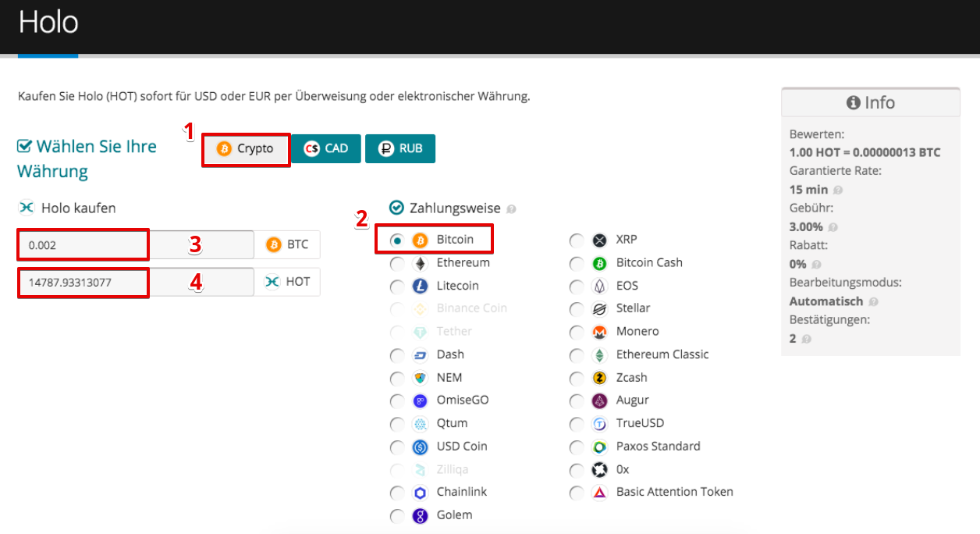Image resolution: width=980 pixels, height=534 pixels.
Task: Click the Ethereum Classic logo icon
Action: pyautogui.click(x=600, y=355)
